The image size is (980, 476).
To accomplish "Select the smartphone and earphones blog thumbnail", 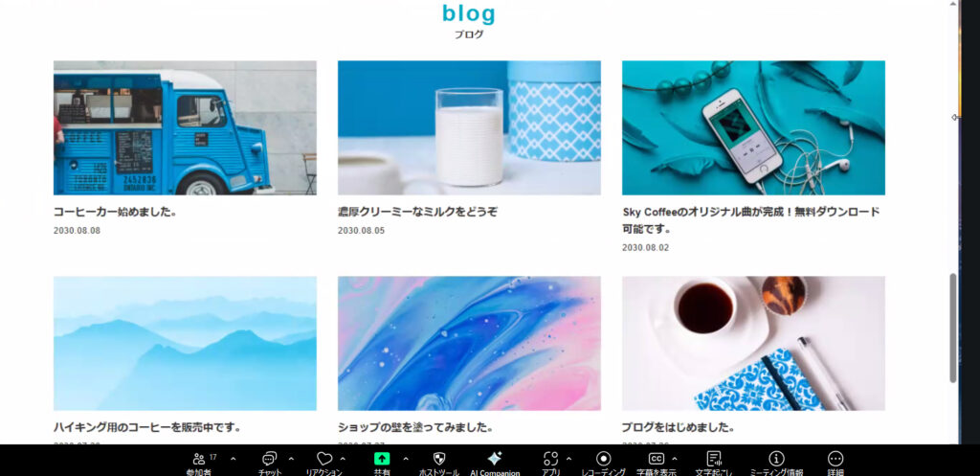I will tap(753, 127).
